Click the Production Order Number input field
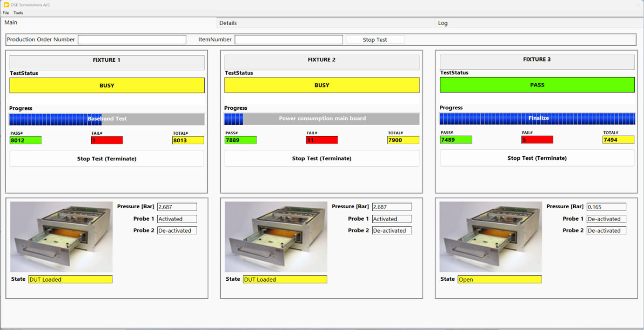The image size is (644, 330). click(132, 40)
